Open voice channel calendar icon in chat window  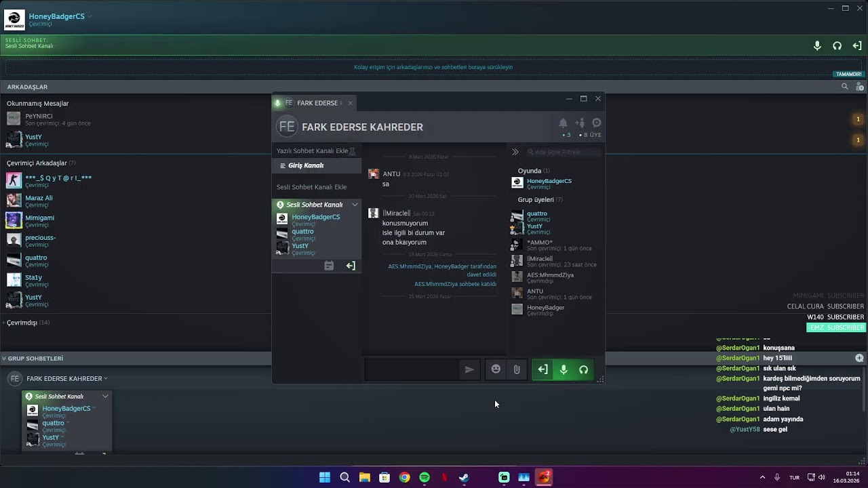[329, 266]
